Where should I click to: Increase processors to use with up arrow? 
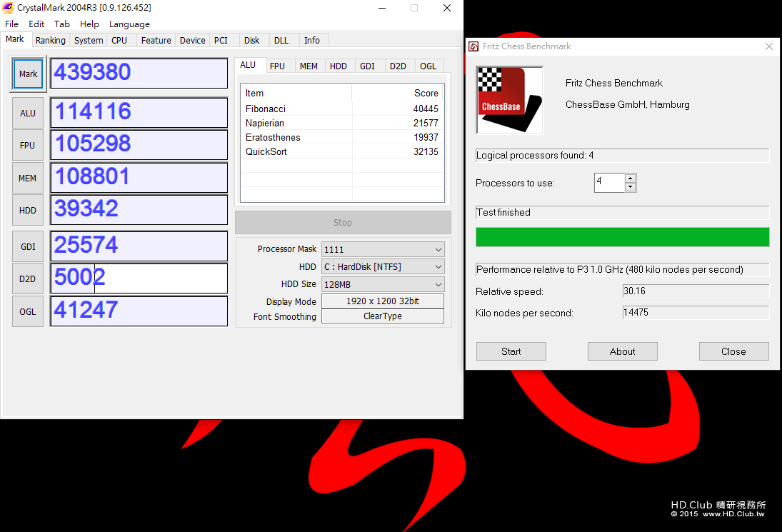tap(631, 178)
